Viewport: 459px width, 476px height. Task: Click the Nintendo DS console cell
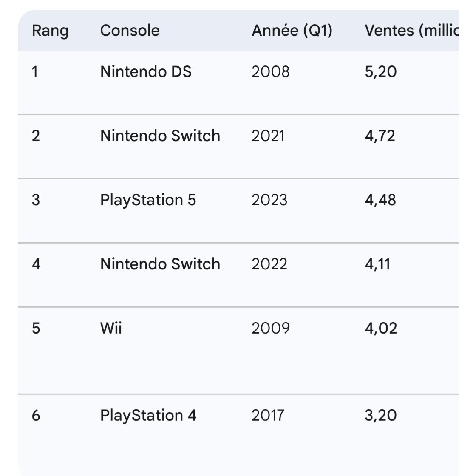(x=146, y=72)
